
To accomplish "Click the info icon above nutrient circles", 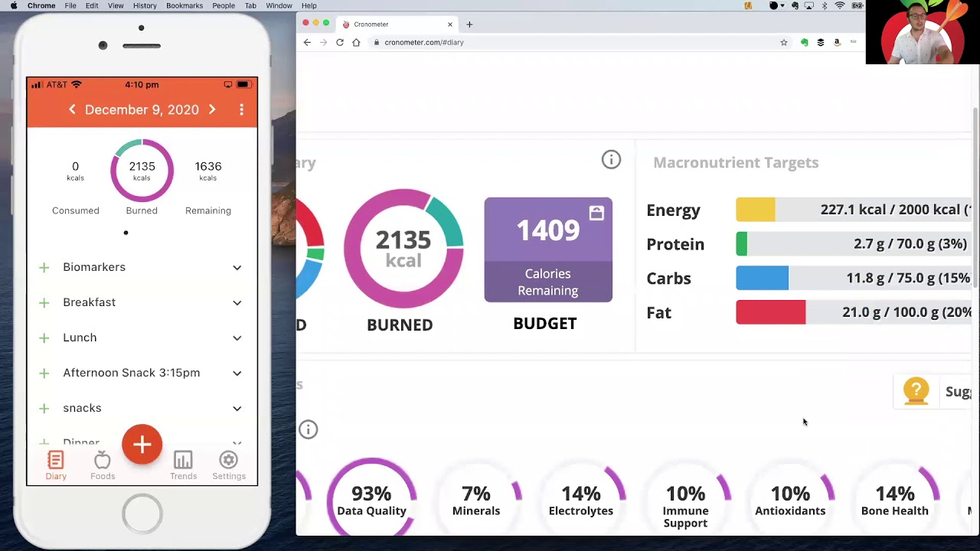I will 308,429.
